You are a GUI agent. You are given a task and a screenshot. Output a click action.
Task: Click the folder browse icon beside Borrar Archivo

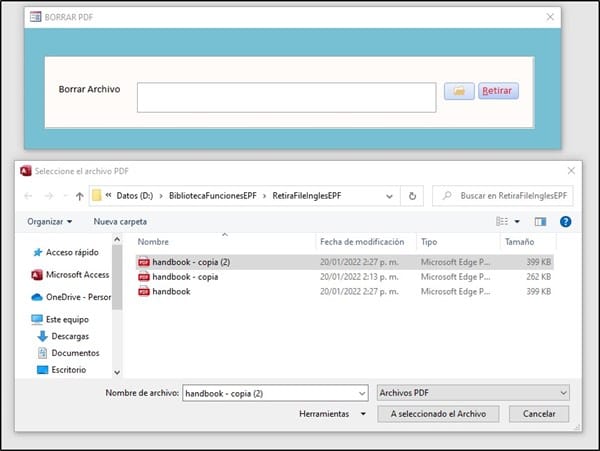pos(458,91)
